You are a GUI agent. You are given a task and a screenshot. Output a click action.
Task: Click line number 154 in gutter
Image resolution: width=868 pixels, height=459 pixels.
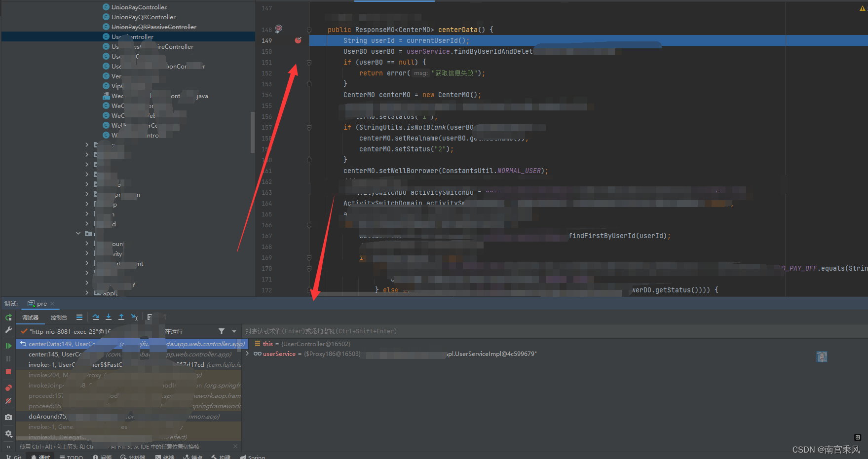266,95
